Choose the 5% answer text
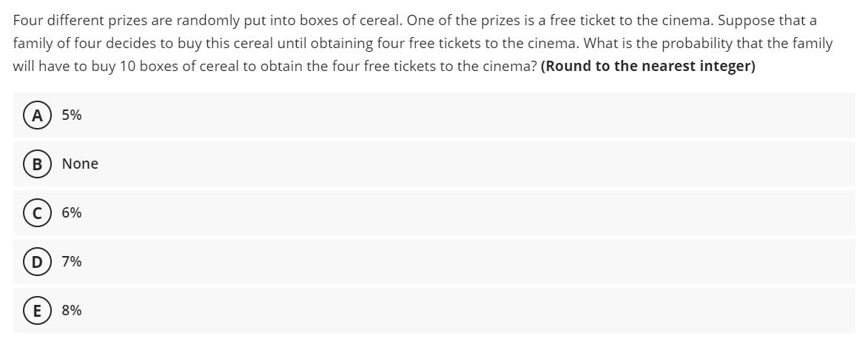 (72, 115)
